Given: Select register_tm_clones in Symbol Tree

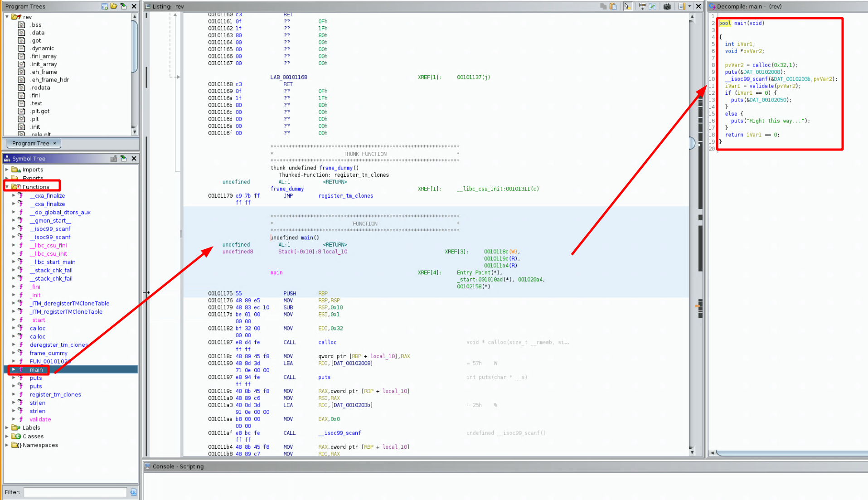Looking at the screenshot, I should click(55, 394).
